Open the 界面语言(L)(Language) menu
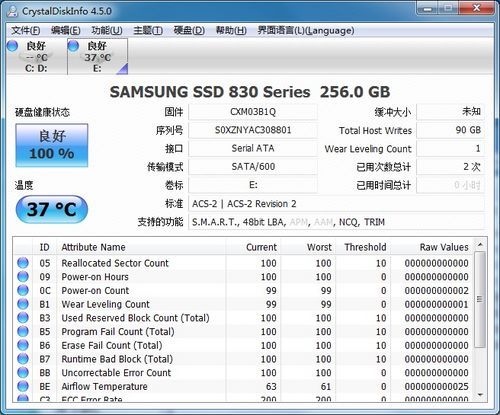 306,31
